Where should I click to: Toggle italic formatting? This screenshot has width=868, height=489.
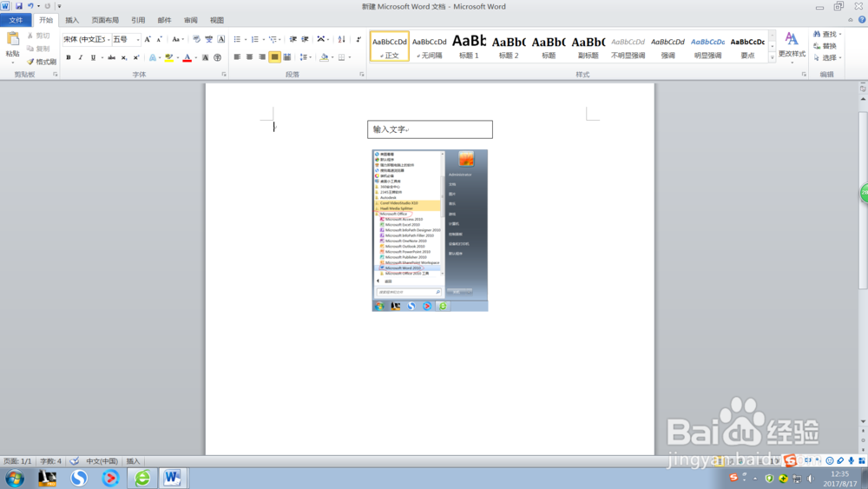(81, 57)
